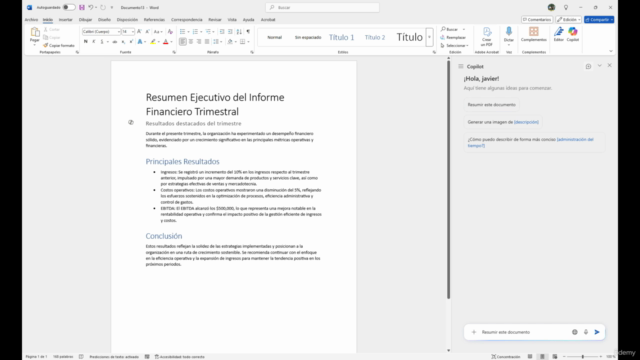640x360 pixels.
Task: Collapse the ribbon with the chevron
Action: pos(611,51)
